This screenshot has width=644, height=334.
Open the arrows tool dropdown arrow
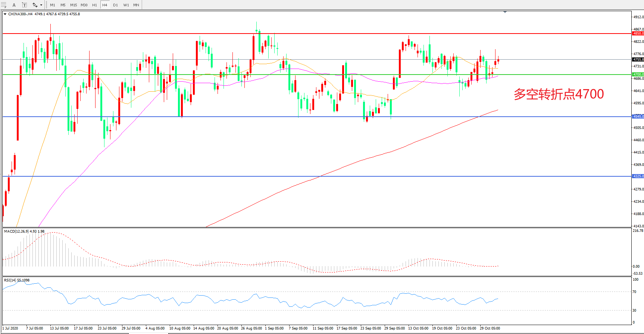point(41,5)
